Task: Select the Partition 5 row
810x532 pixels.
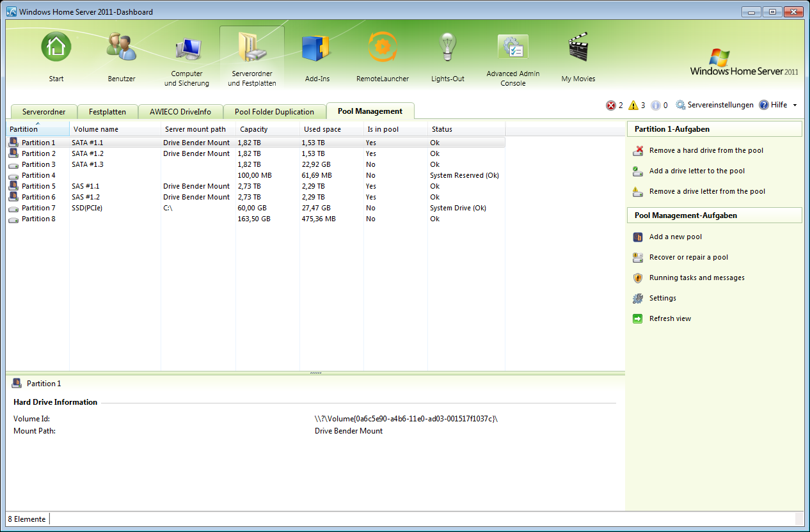Action: point(256,186)
